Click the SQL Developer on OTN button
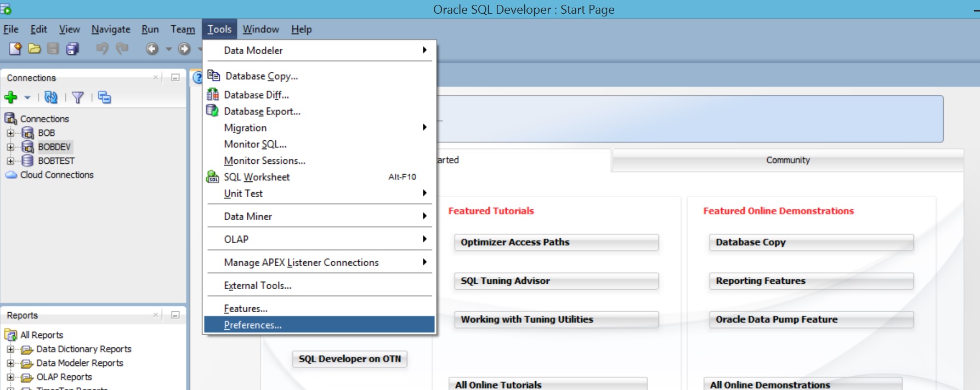The image size is (980, 390). [x=350, y=359]
